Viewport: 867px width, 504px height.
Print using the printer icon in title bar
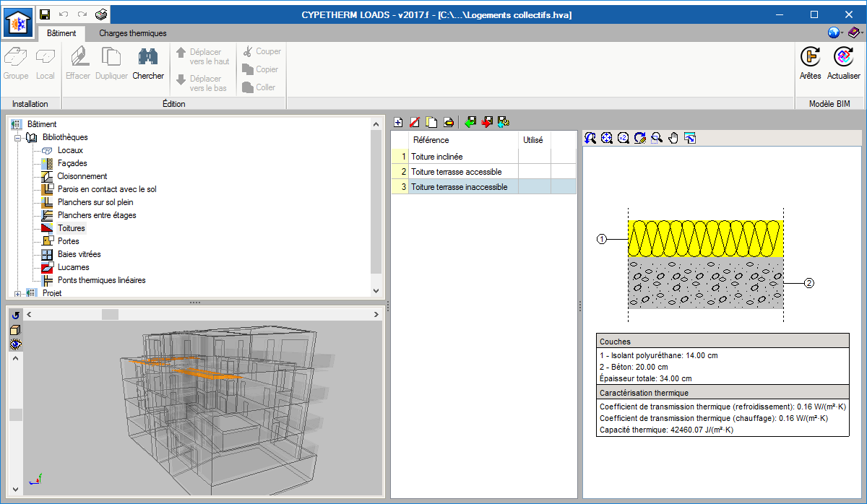click(101, 14)
